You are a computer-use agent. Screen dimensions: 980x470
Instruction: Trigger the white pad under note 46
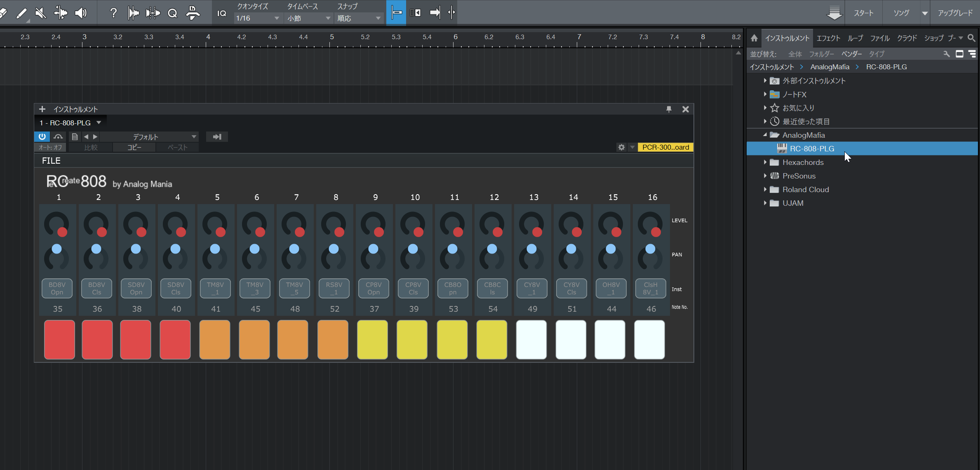point(649,339)
